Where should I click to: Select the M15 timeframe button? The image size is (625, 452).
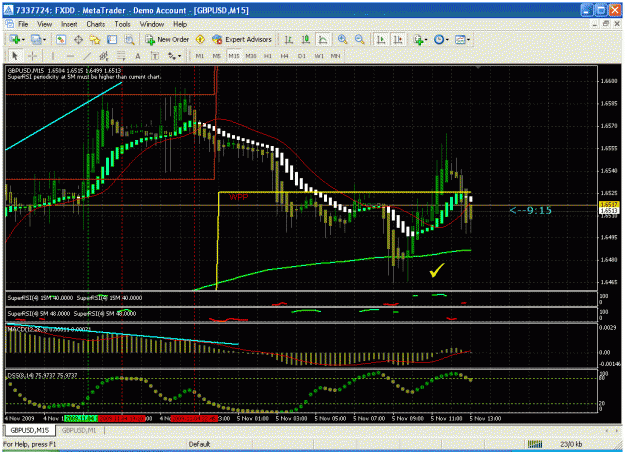[x=234, y=56]
